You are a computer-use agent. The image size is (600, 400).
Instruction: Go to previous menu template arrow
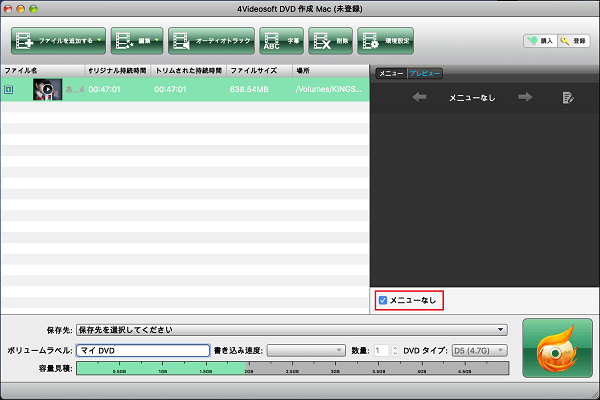click(419, 97)
